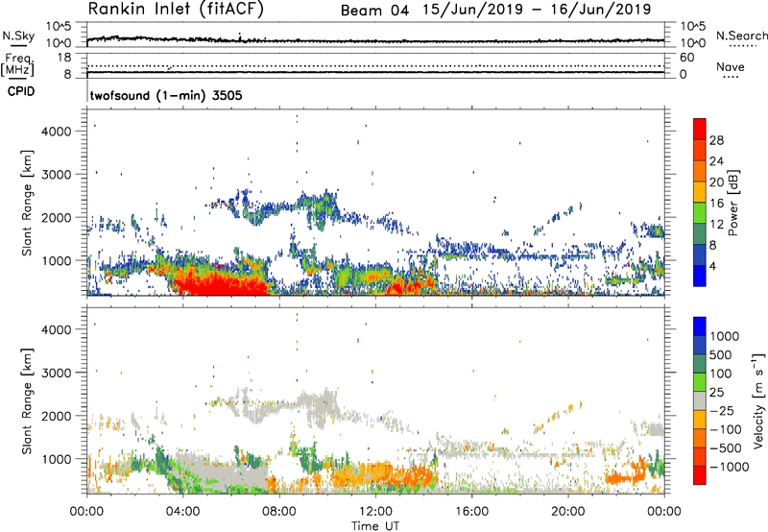Screen dimensions: 768x532
Task: Click the "12:00" time axis label
Action: tap(375, 511)
